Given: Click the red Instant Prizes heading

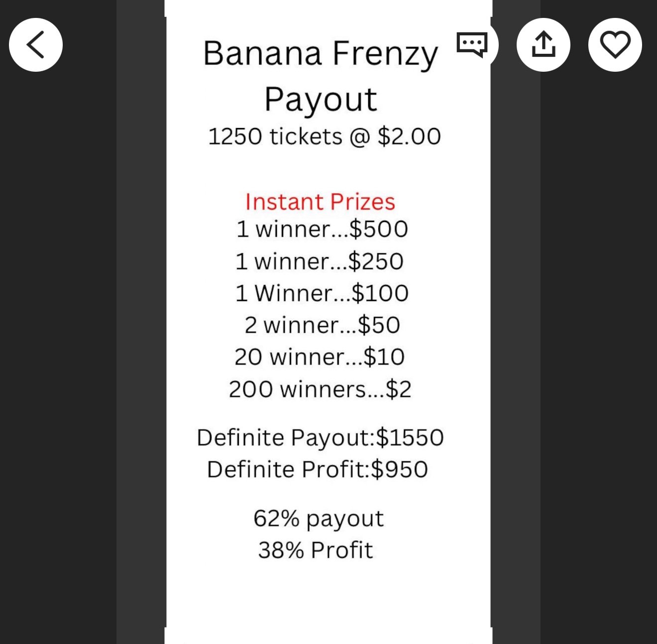Looking at the screenshot, I should pyautogui.click(x=320, y=202).
